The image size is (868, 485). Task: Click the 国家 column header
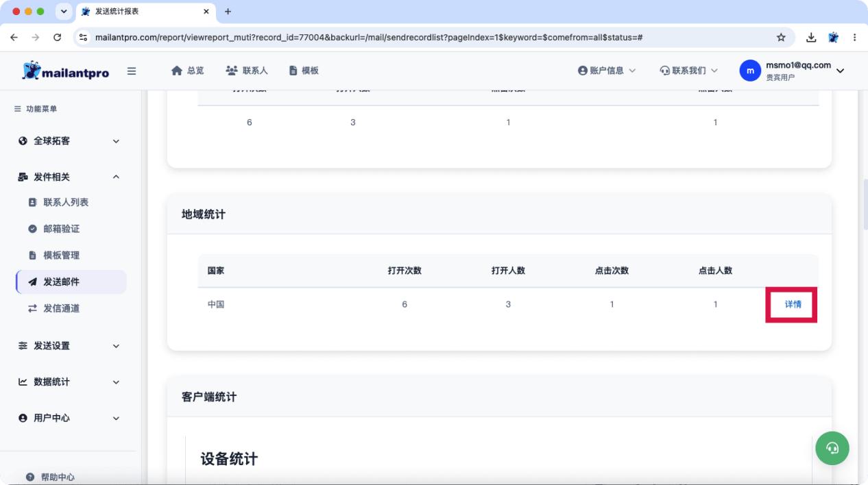pyautogui.click(x=216, y=271)
